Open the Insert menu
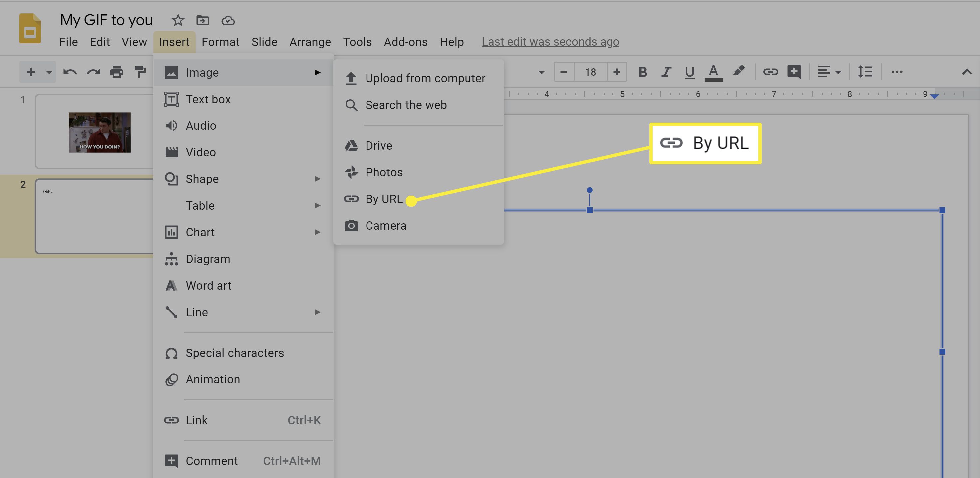Screen dimensions: 980x478 tap(174, 42)
